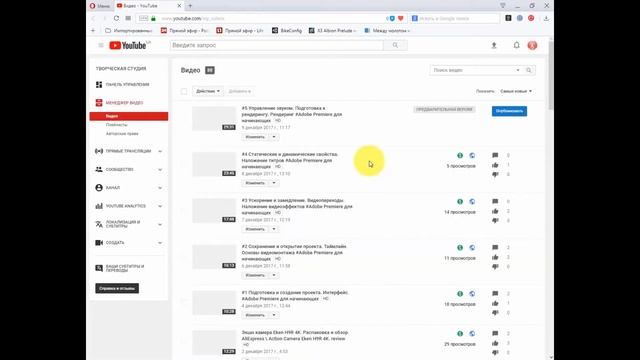
Task: Focus the Введите запрос YouTube search field
Action: click(277, 45)
